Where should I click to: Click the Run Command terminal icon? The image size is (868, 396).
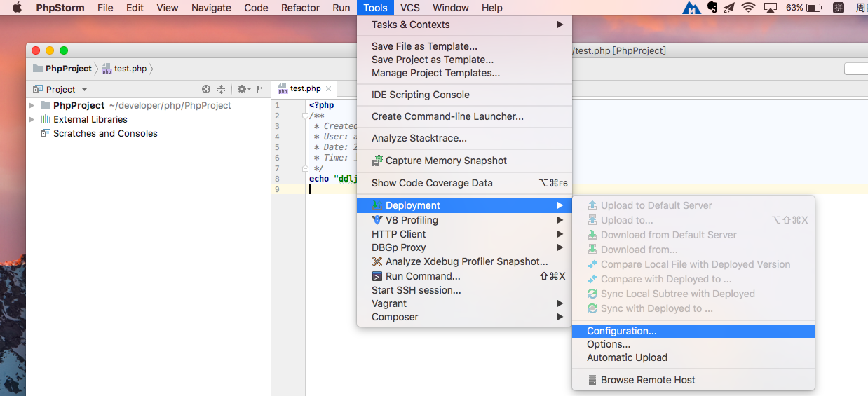point(377,276)
